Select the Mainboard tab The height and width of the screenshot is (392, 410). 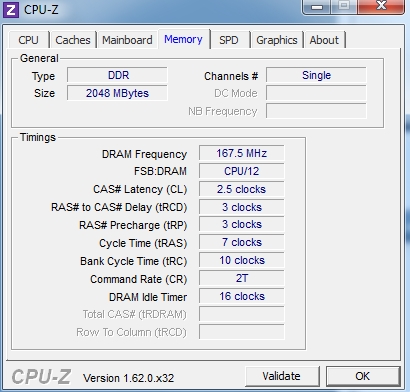pyautogui.click(x=127, y=40)
